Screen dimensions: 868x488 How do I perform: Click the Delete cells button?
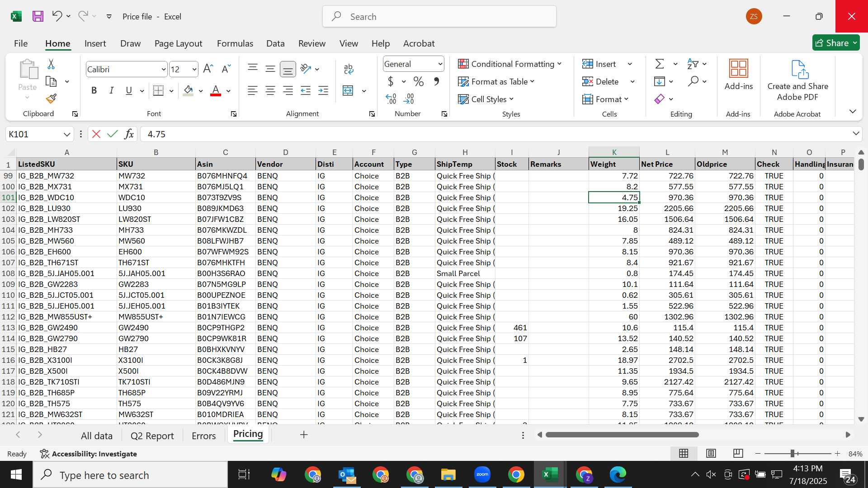600,82
